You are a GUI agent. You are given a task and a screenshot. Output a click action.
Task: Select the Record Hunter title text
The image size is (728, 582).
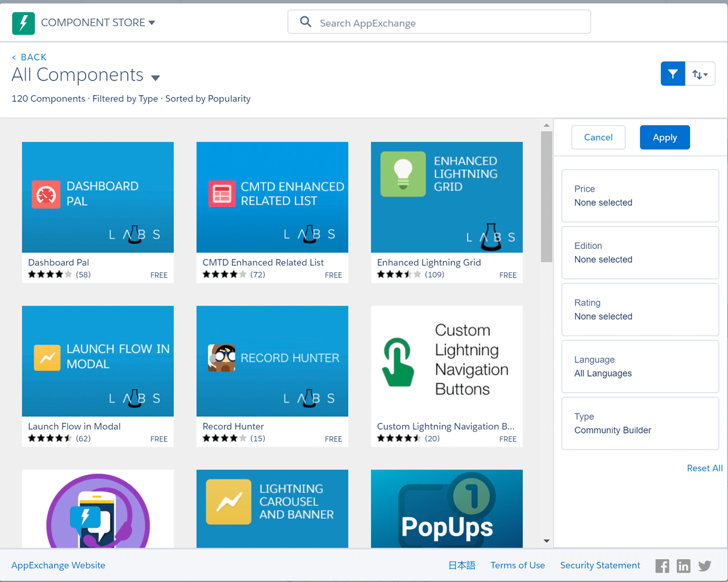point(233,426)
